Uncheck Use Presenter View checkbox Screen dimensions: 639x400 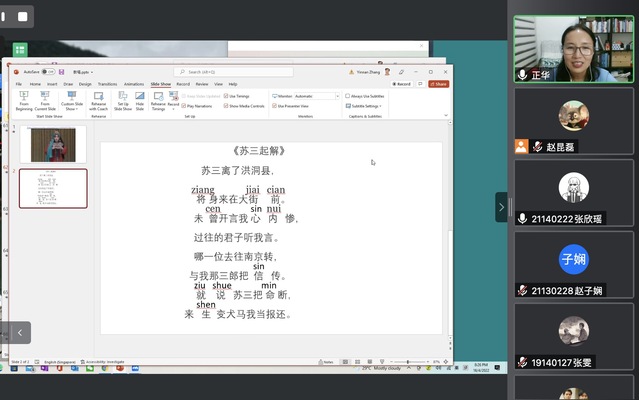pos(275,106)
